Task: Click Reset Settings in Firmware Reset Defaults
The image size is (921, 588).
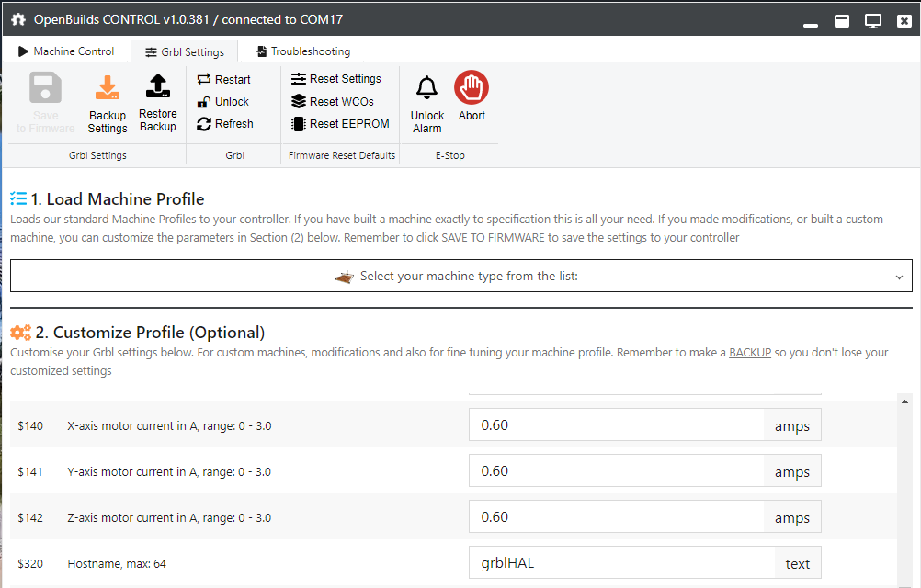Action: coord(335,79)
